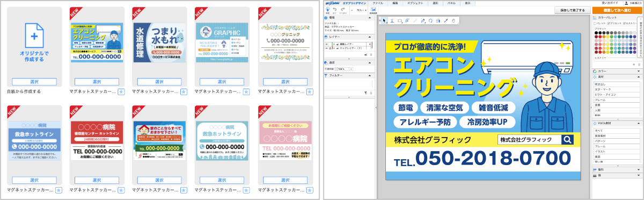
Task: Favorite the red 病院 template with the star
Action: tap(121, 190)
